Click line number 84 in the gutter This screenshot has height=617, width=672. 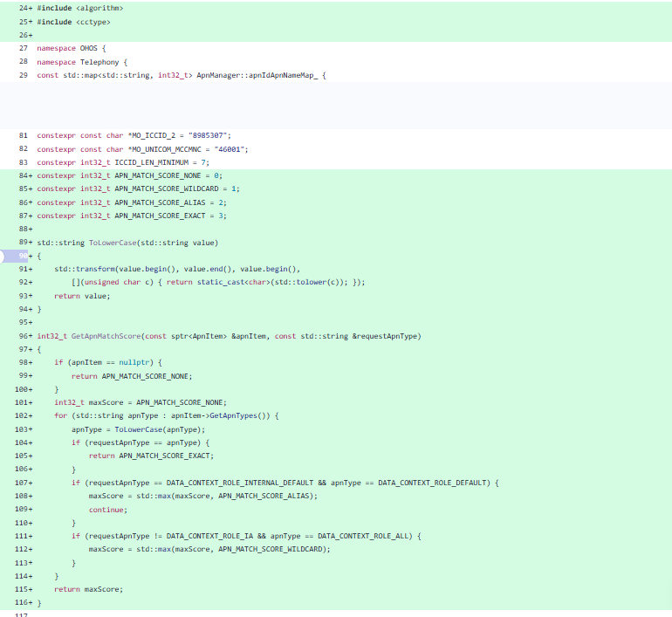pyautogui.click(x=24, y=175)
